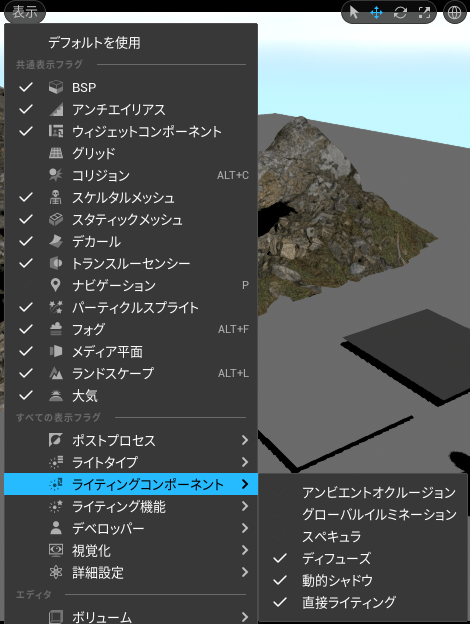
Task: Select the メディア平面 menu entry
Action: 131,351
